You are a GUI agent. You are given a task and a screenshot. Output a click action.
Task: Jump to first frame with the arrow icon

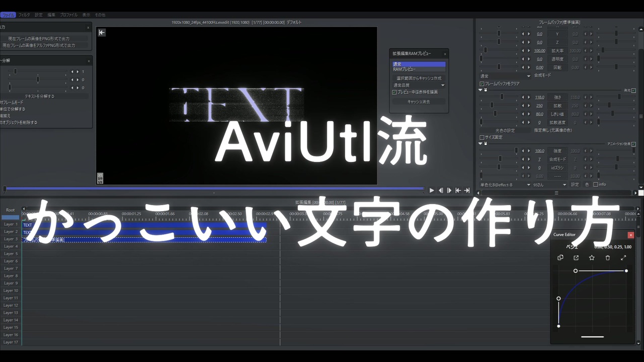click(x=457, y=190)
